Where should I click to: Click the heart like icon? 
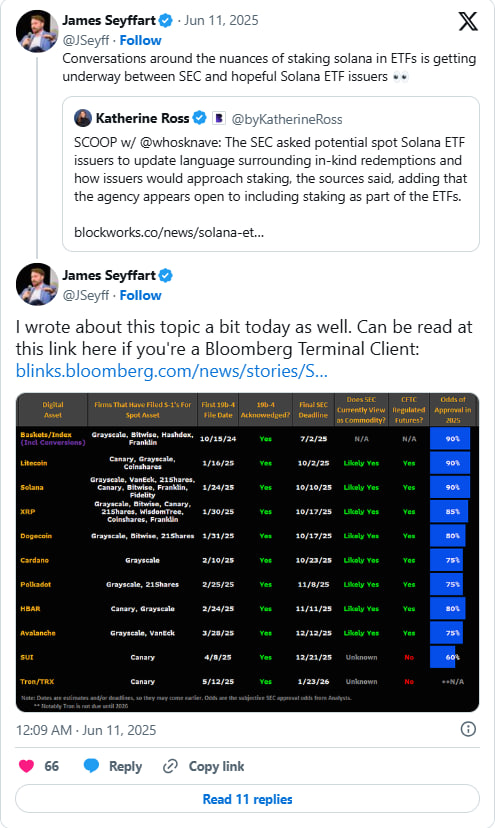point(26,766)
